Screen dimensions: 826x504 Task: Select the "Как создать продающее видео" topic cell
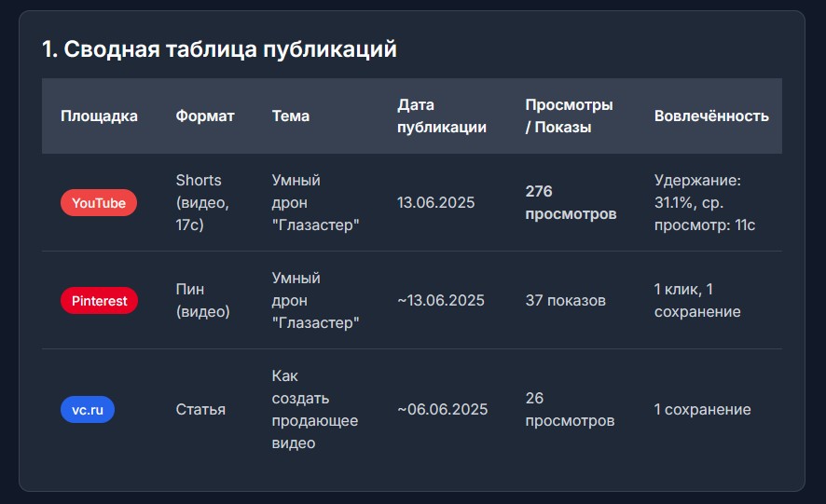click(314, 410)
